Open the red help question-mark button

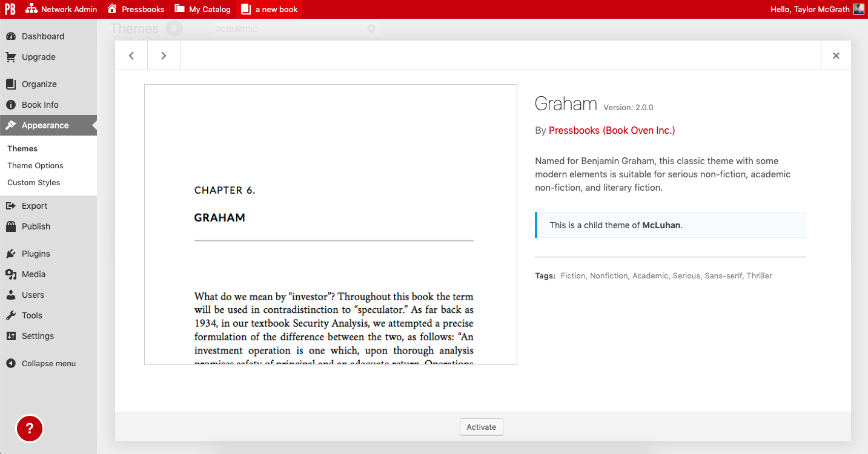pyautogui.click(x=29, y=429)
